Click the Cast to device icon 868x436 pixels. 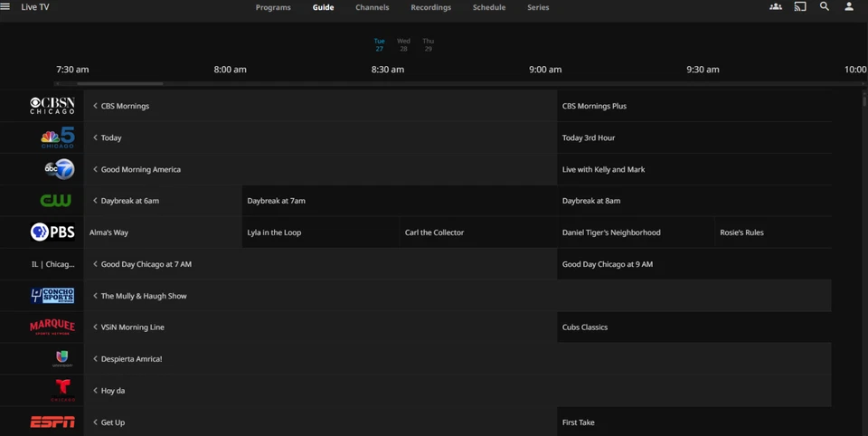click(800, 6)
